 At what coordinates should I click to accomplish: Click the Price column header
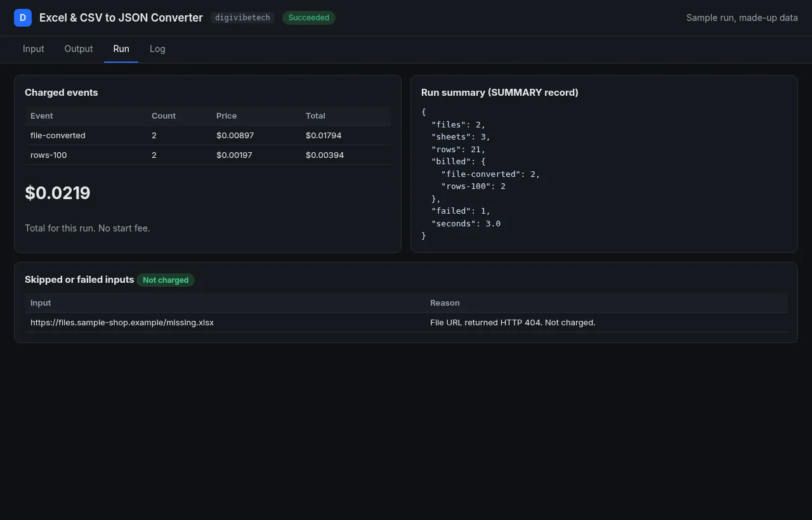(226, 116)
